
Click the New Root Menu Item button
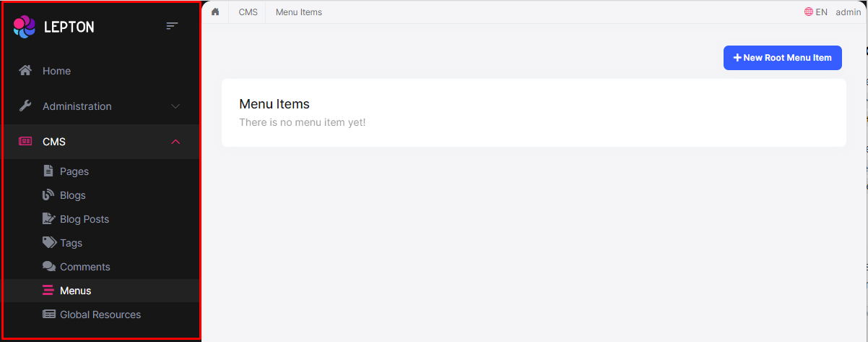tap(782, 58)
